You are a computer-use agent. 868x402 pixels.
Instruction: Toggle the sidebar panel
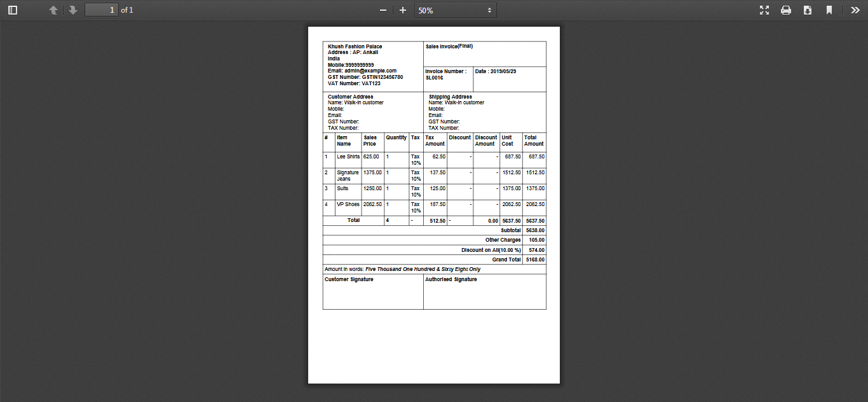point(13,10)
